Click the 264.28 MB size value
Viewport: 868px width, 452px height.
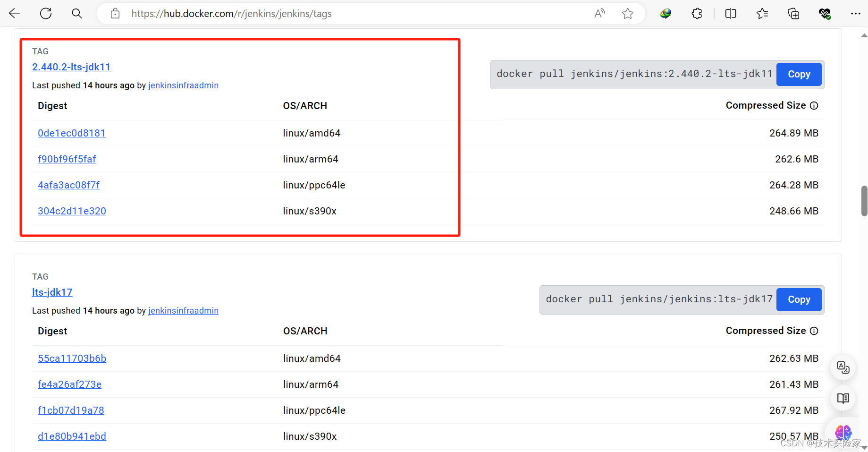point(794,185)
